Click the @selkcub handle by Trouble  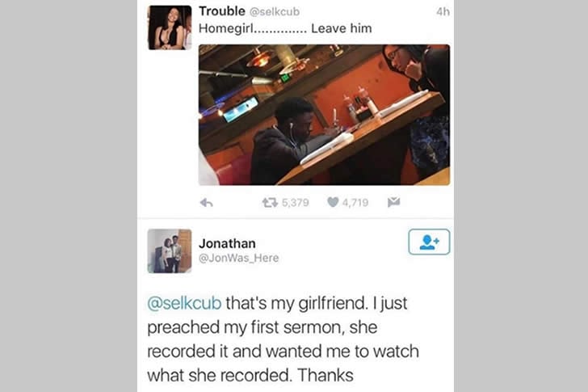(x=275, y=11)
